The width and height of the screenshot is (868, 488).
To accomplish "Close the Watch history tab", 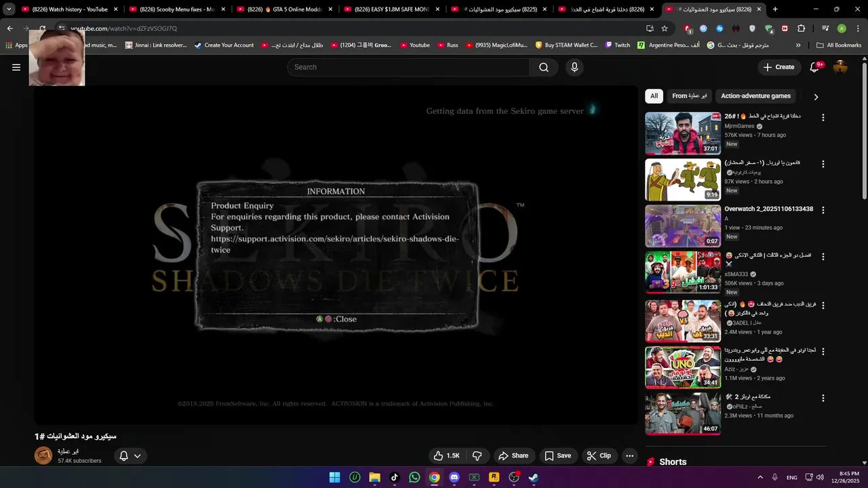I will click(115, 9).
